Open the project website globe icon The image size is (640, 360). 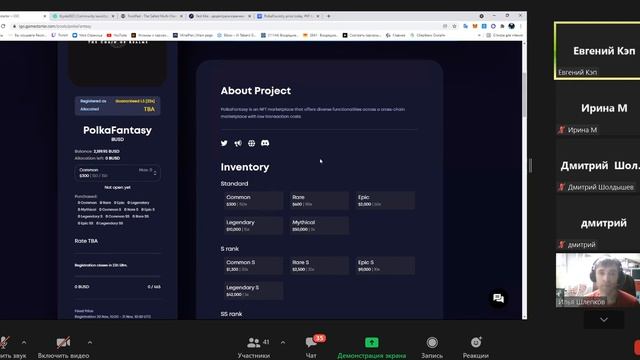[251, 143]
